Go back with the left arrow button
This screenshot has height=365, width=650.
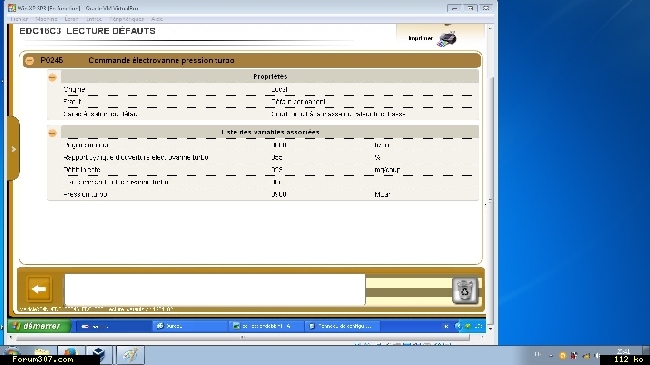coord(39,289)
